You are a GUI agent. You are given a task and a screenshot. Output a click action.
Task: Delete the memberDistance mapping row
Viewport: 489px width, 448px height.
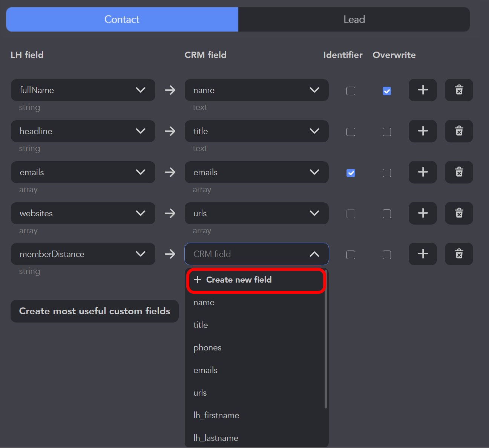459,254
